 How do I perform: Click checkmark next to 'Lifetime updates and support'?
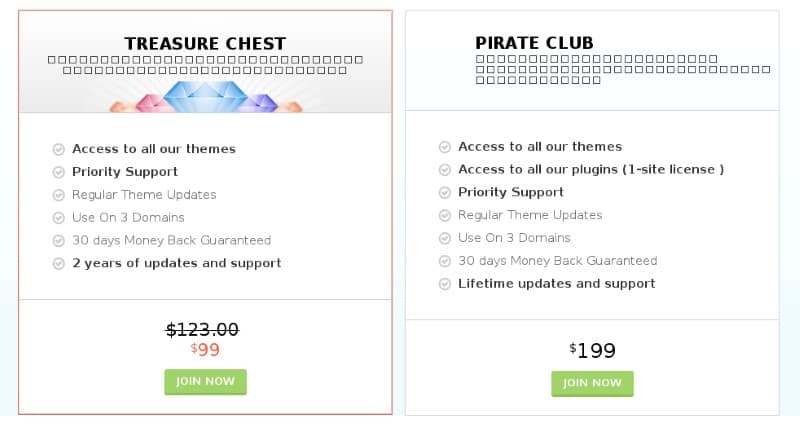pos(445,284)
